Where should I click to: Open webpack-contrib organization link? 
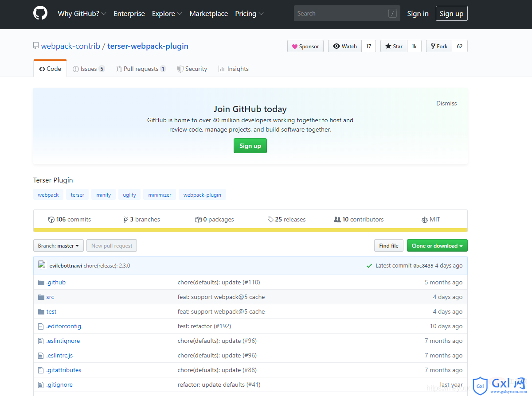(70, 46)
